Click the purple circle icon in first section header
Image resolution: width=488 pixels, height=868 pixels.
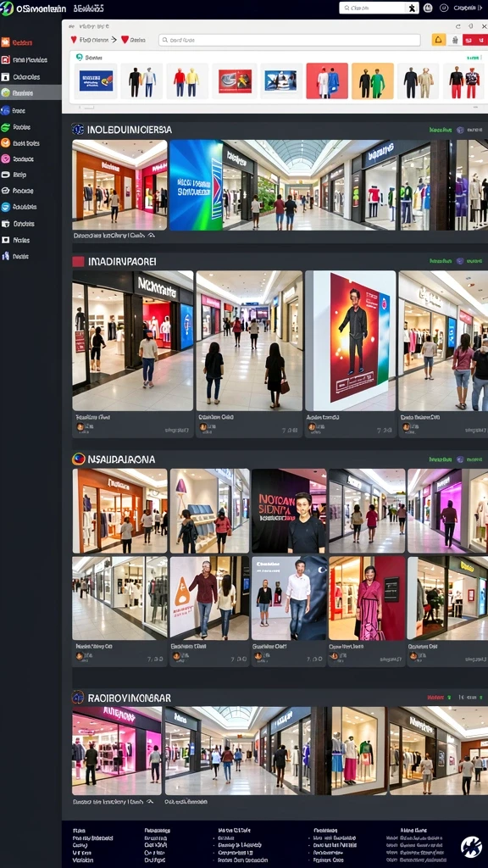[460, 130]
